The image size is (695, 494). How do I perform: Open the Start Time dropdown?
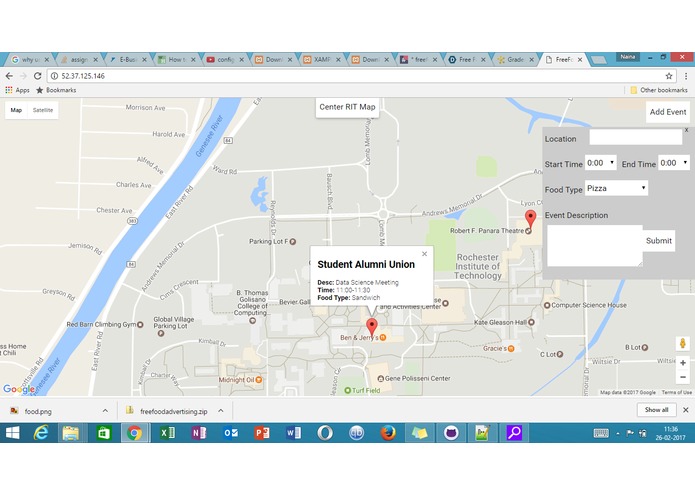(601, 163)
